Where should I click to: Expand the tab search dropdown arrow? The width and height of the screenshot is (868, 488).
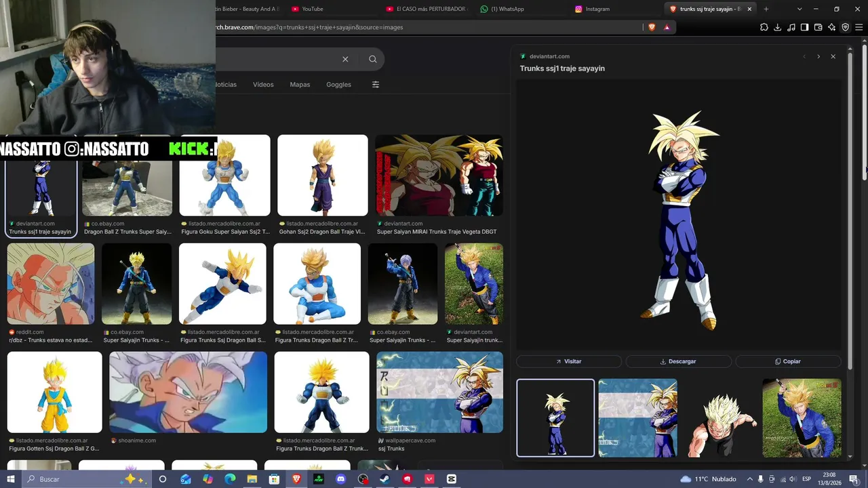point(800,9)
